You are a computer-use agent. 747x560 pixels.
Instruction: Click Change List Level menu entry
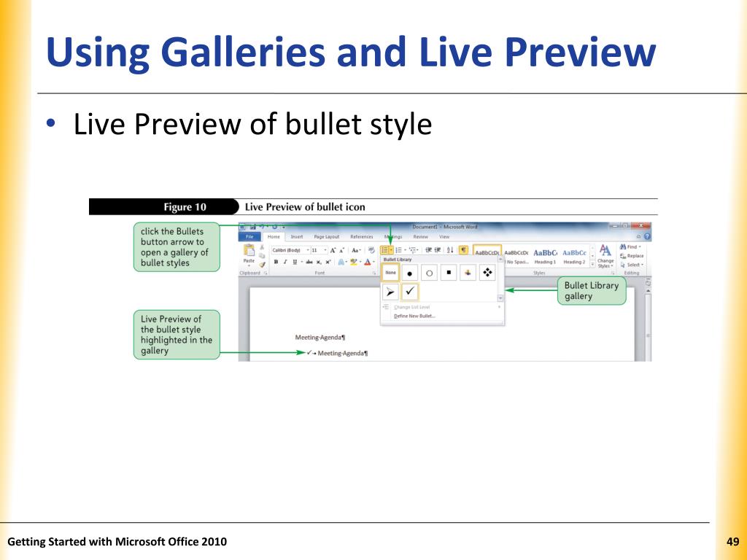tap(411, 307)
